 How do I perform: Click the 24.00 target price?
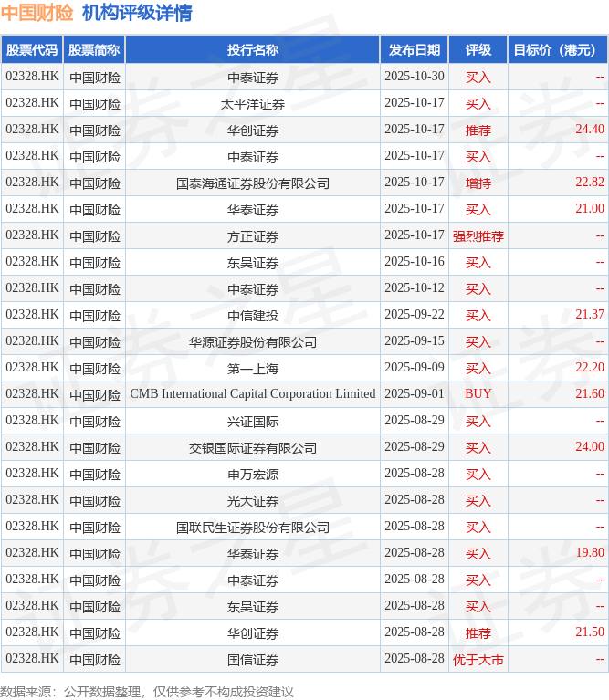[589, 447]
